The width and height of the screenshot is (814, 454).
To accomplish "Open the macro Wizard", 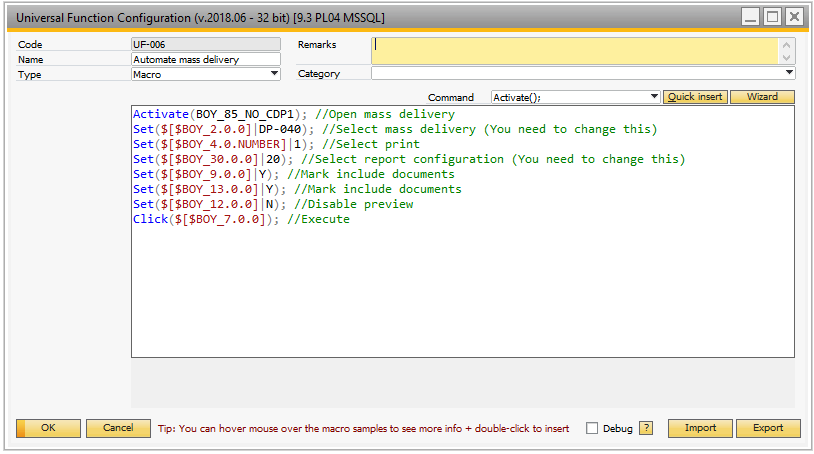I will 762,97.
